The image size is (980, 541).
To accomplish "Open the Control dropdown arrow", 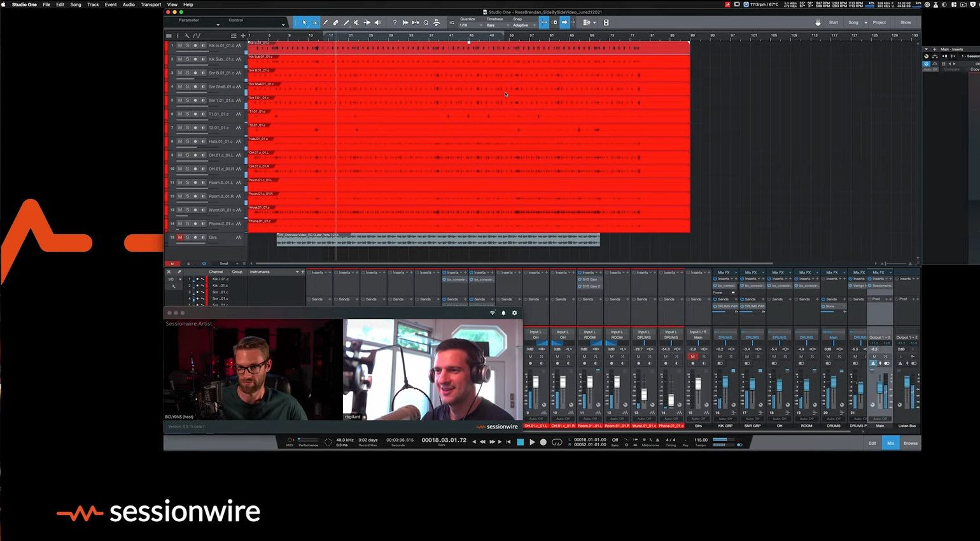I will point(283,25).
